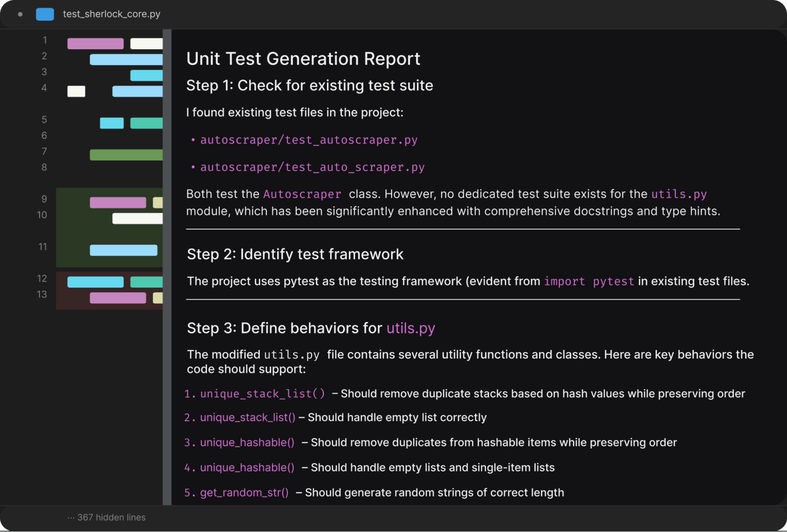Click the Step 2: Identify test framework heading
This screenshot has height=532, width=787.
click(x=295, y=254)
